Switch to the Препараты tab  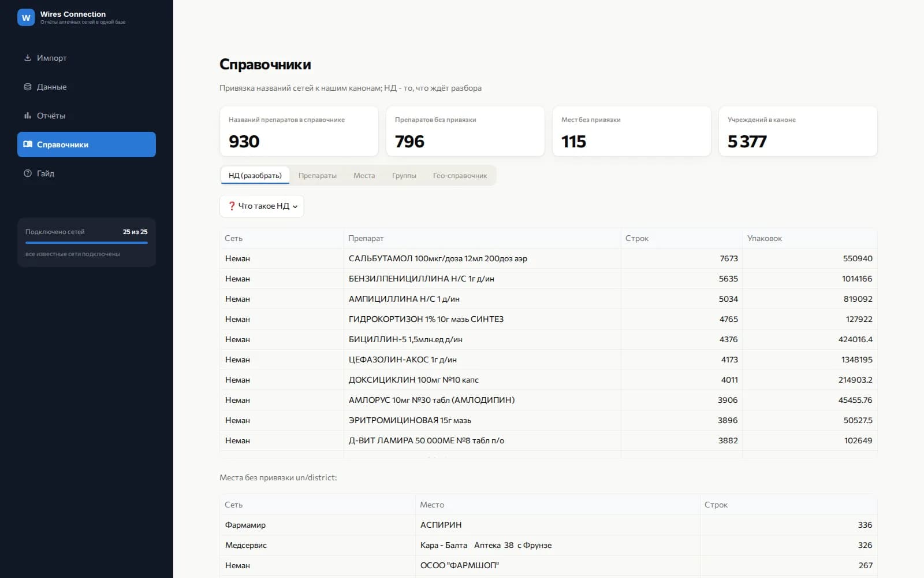click(318, 175)
